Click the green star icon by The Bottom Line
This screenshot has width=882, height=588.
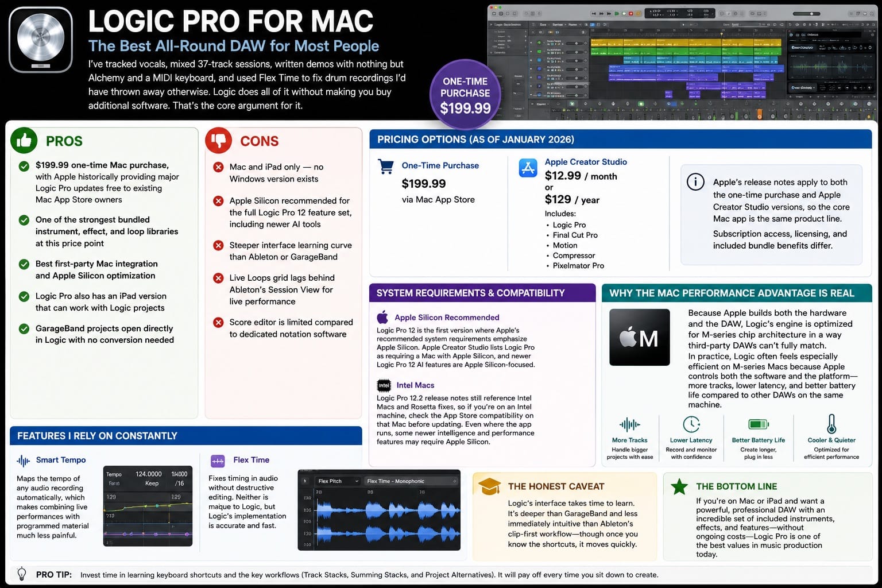click(x=679, y=486)
